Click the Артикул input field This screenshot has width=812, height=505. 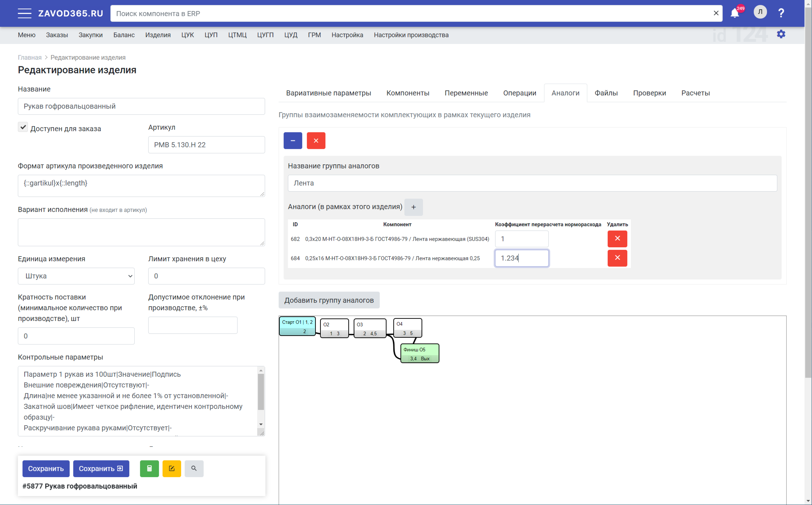tap(206, 145)
